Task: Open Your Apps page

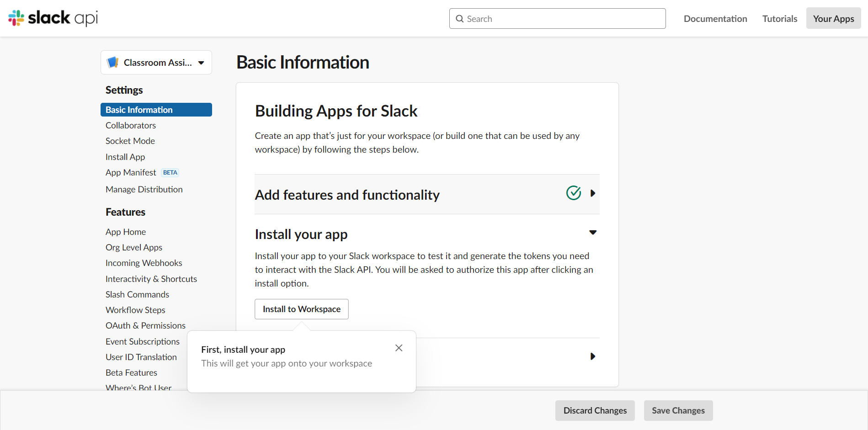Action: tap(833, 19)
